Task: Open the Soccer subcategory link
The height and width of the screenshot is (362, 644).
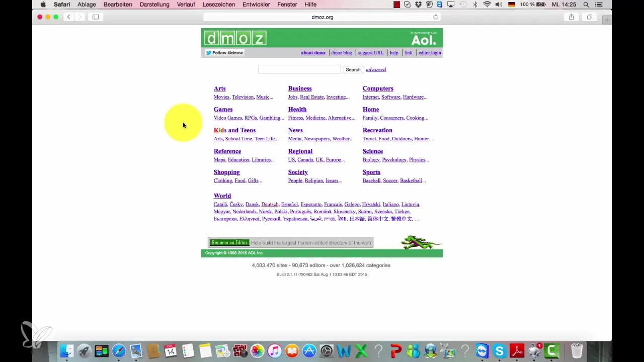Action: 390,180
